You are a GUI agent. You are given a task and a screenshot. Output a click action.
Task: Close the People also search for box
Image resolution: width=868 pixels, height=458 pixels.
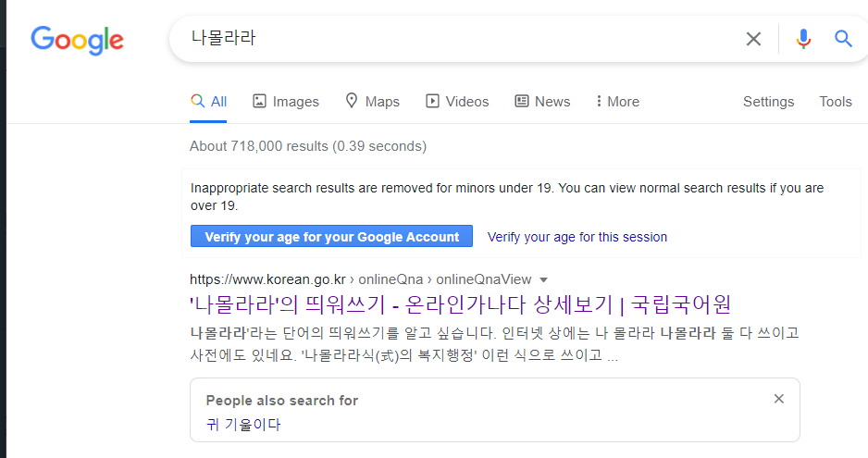tap(778, 399)
